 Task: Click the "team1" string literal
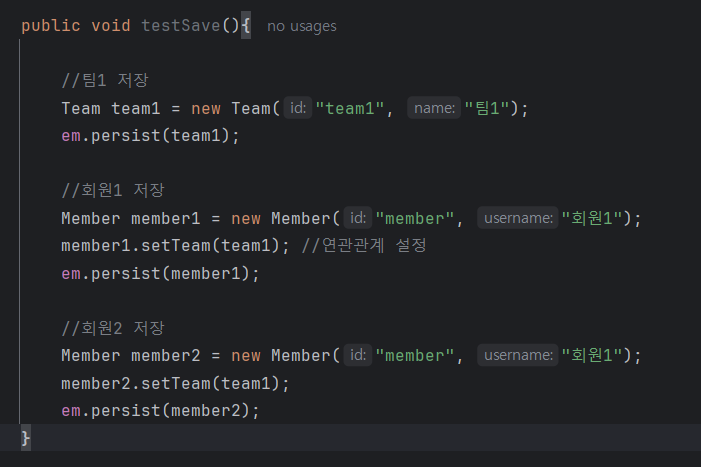click(350, 108)
